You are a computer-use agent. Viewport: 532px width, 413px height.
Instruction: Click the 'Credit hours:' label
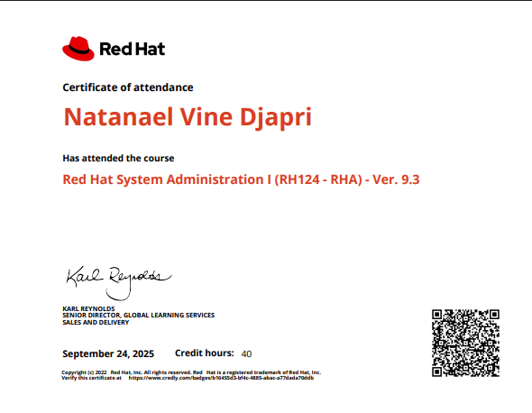coord(205,353)
